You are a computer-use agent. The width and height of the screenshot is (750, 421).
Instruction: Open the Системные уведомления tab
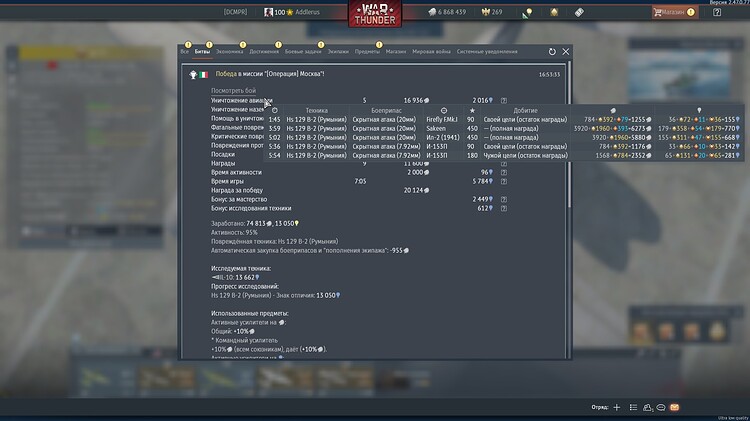[x=487, y=52]
